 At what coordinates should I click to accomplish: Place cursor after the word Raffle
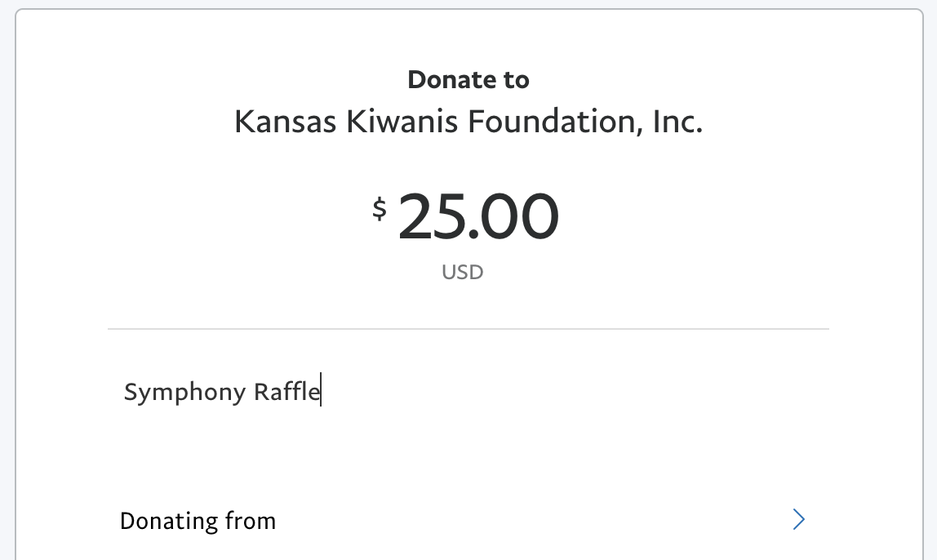click(x=321, y=391)
